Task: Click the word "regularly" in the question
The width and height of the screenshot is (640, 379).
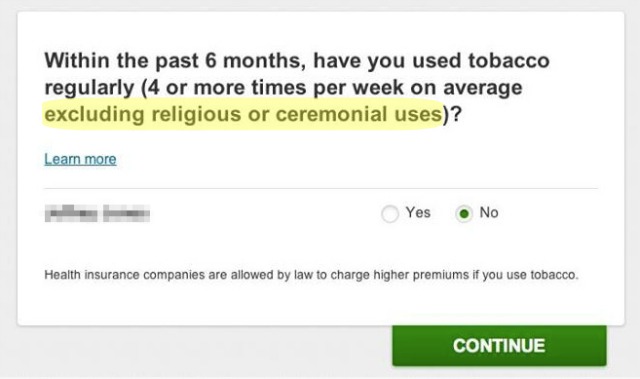Action: 89,88
